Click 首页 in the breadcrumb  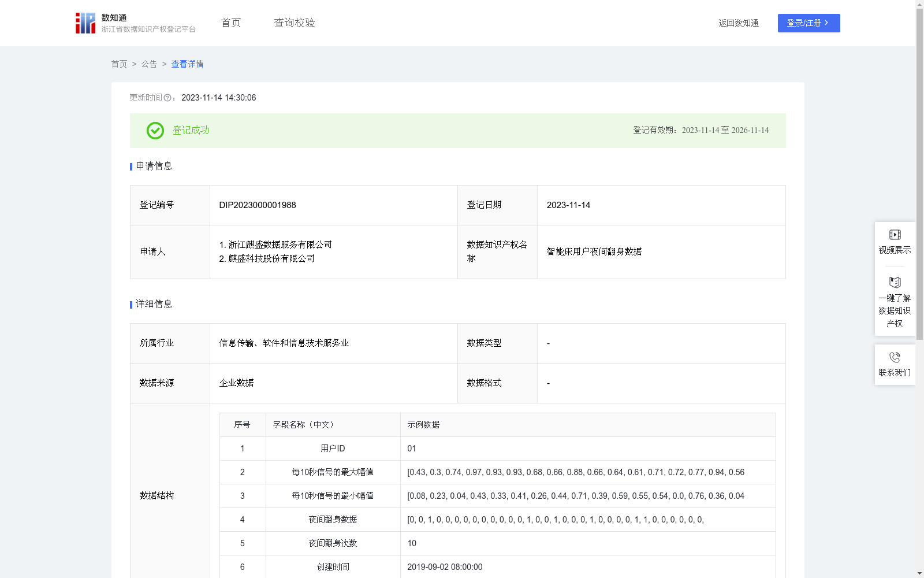point(119,64)
